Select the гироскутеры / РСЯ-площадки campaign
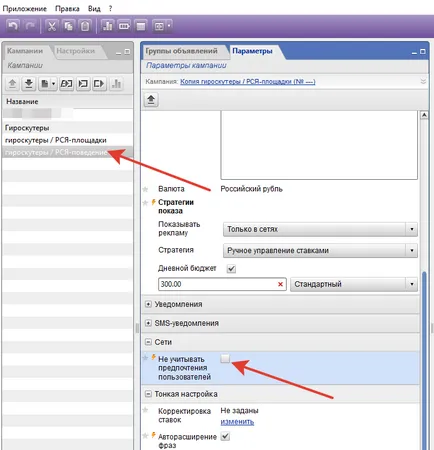The image size is (434, 450). click(x=67, y=140)
